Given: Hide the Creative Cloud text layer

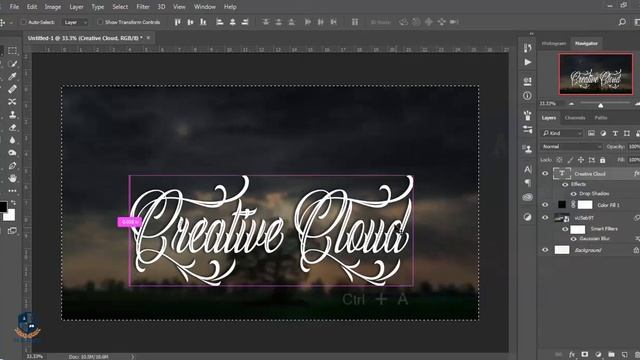Looking at the screenshot, I should click(x=545, y=173).
